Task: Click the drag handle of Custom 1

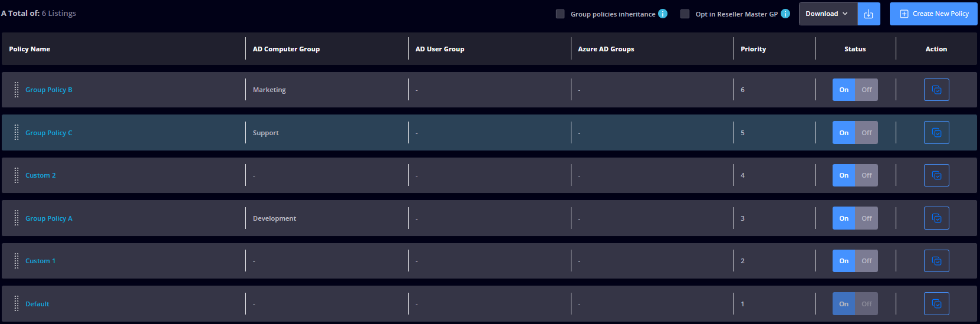Action: click(17, 261)
